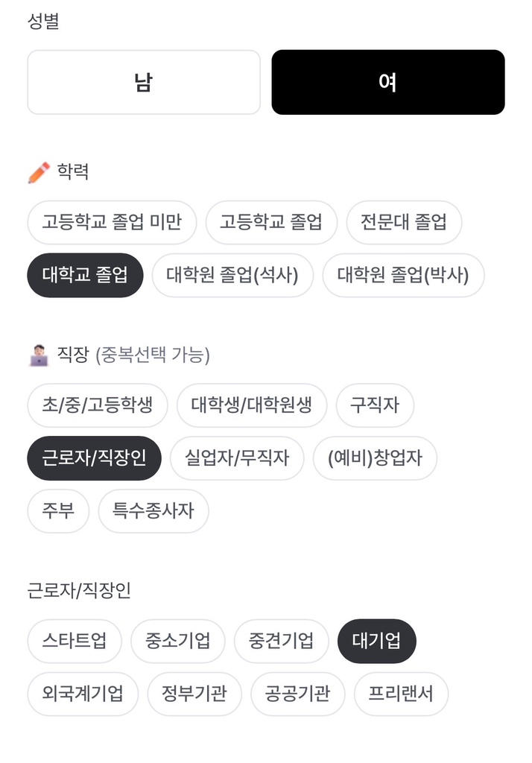
Task: Choose 프리랜서 under employer types
Action: click(x=401, y=694)
